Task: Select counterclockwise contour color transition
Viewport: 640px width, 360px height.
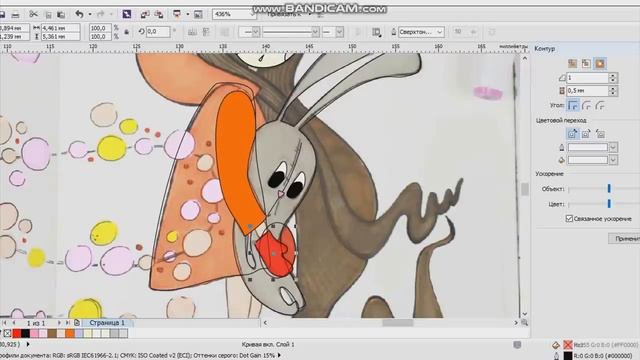Action: [x=600, y=133]
